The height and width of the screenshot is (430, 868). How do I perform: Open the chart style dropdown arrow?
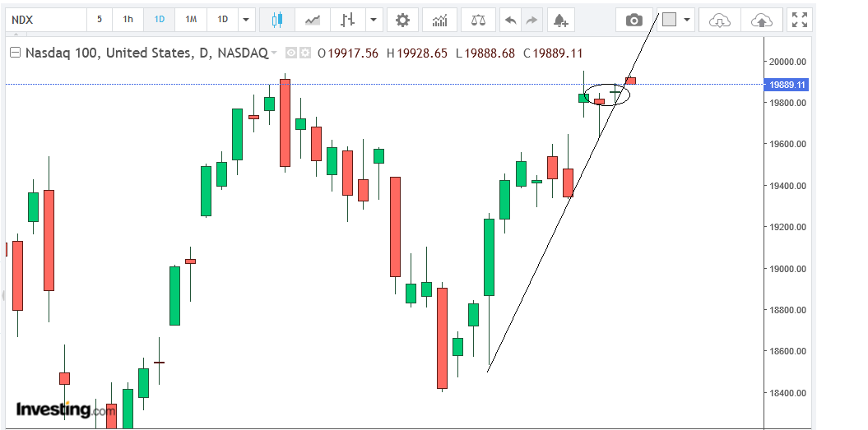click(374, 19)
